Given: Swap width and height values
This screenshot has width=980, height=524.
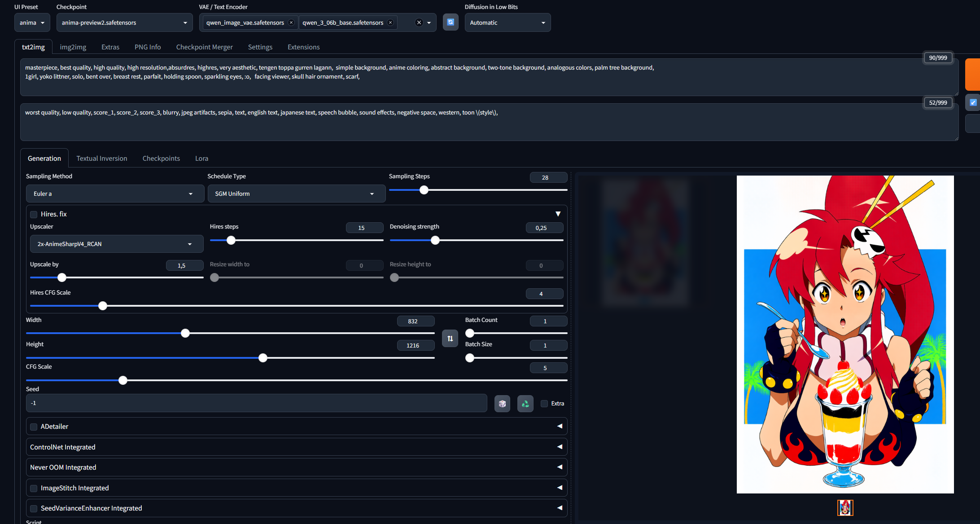Looking at the screenshot, I should (450, 339).
